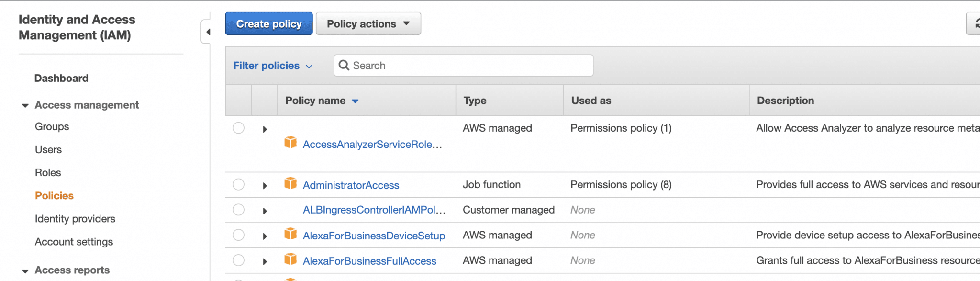The image size is (980, 281).
Task: Click the refresh icon at top right
Action: [x=975, y=23]
